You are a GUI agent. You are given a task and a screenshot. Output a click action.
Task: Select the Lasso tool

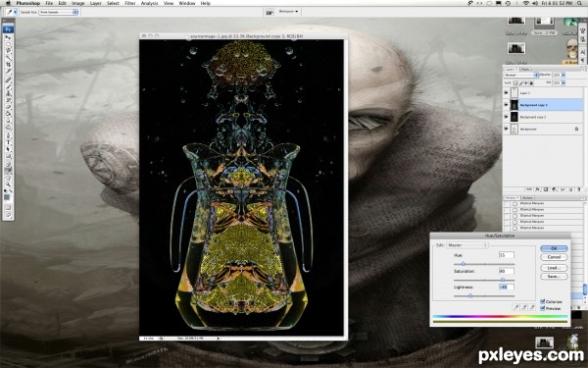pyautogui.click(x=8, y=50)
